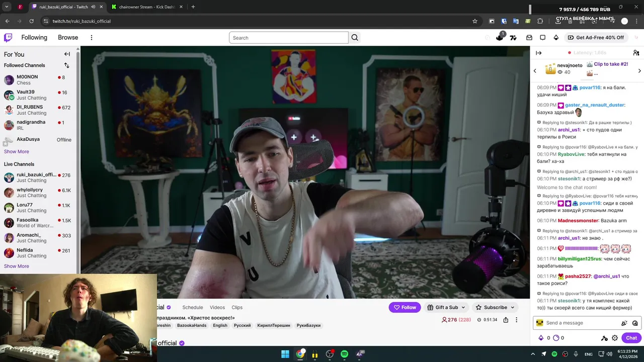Image resolution: width=644 pixels, height=362 pixels.
Task: Open DI_RUBENS channel in sidebar
Action: [38, 110]
